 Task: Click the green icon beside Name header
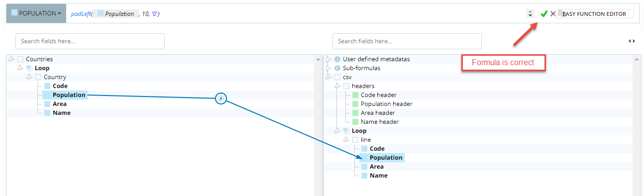[355, 122]
